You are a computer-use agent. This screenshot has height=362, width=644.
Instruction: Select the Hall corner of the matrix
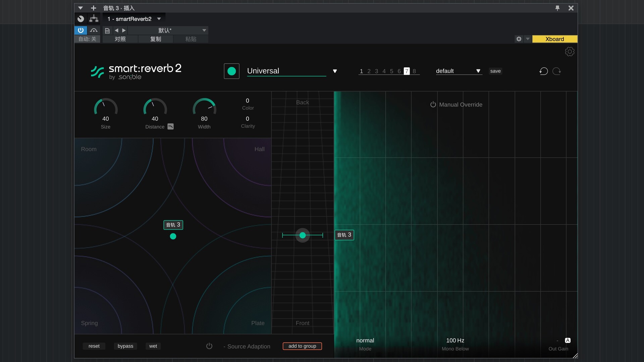259,149
